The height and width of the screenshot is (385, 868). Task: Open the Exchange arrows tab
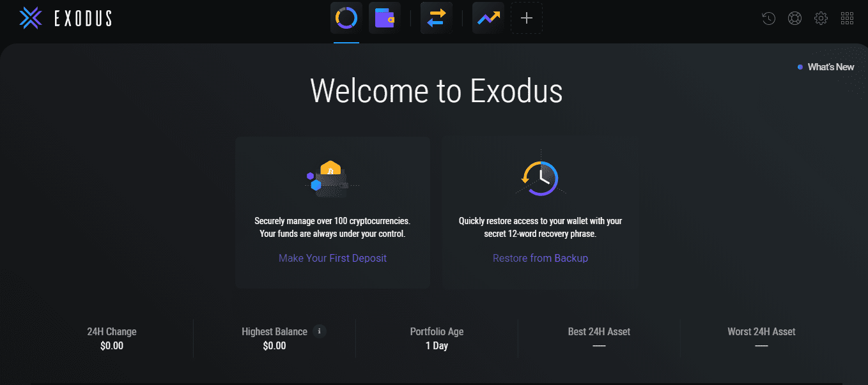click(437, 18)
